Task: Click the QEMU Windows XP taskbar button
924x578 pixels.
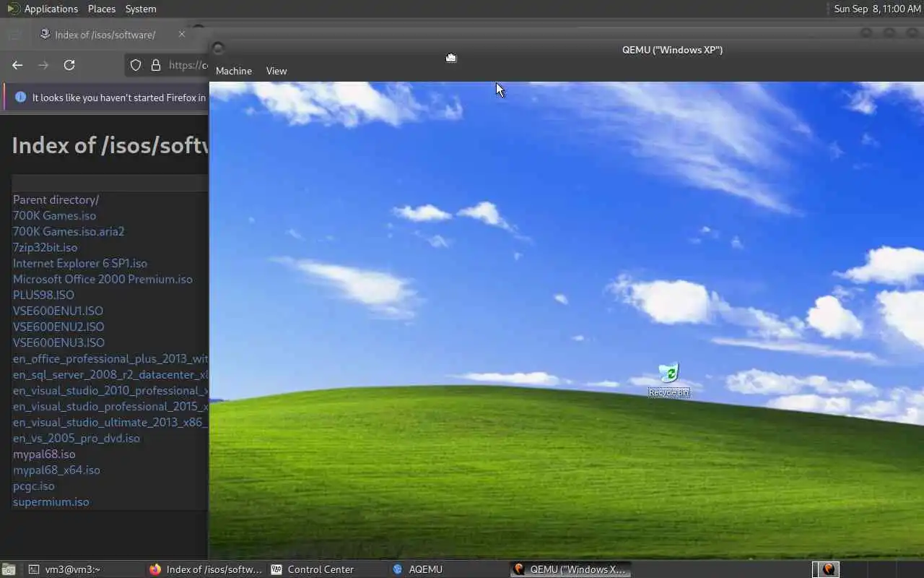Action: [x=570, y=569]
